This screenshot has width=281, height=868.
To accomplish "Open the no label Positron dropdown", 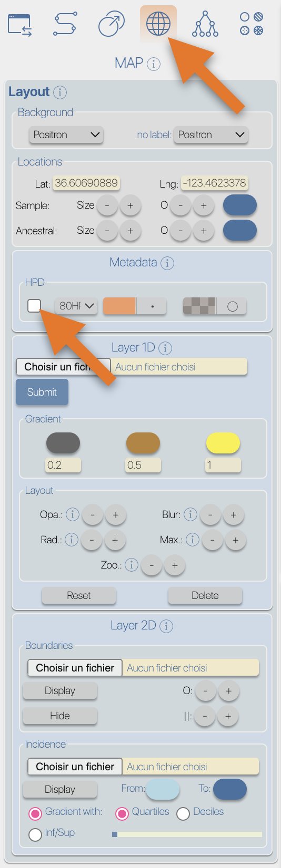I will pyautogui.click(x=211, y=135).
